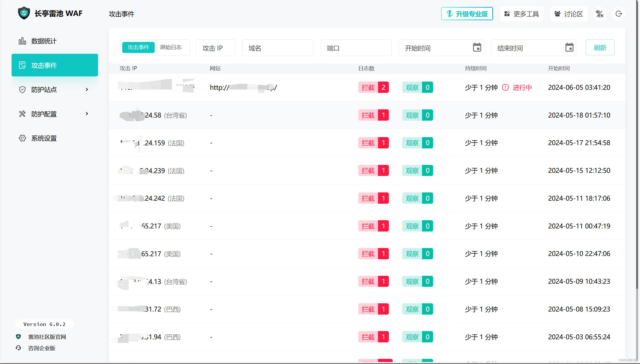Click the 进行中 warning icon
Image resolution: width=640 pixels, height=364 pixels.
click(x=505, y=87)
